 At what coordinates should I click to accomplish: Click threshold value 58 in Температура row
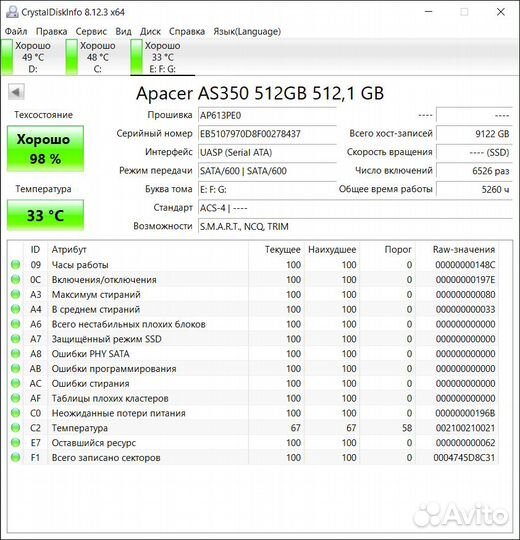(407, 428)
